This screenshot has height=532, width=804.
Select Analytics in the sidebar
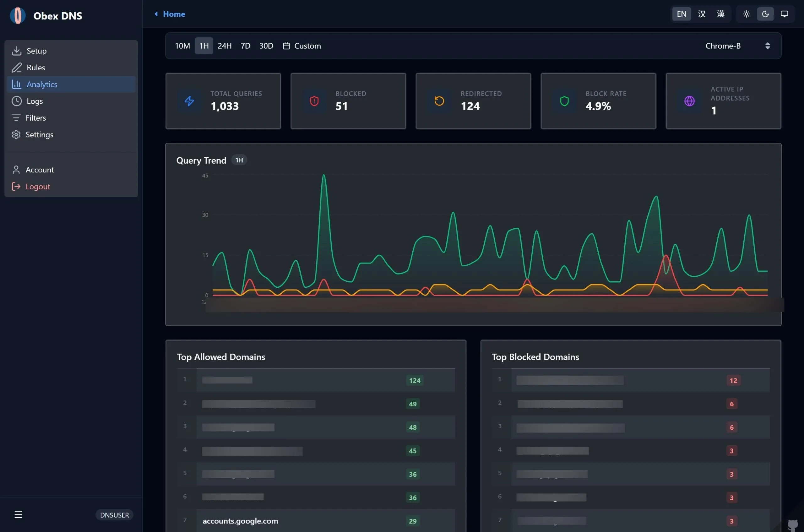(x=71, y=84)
